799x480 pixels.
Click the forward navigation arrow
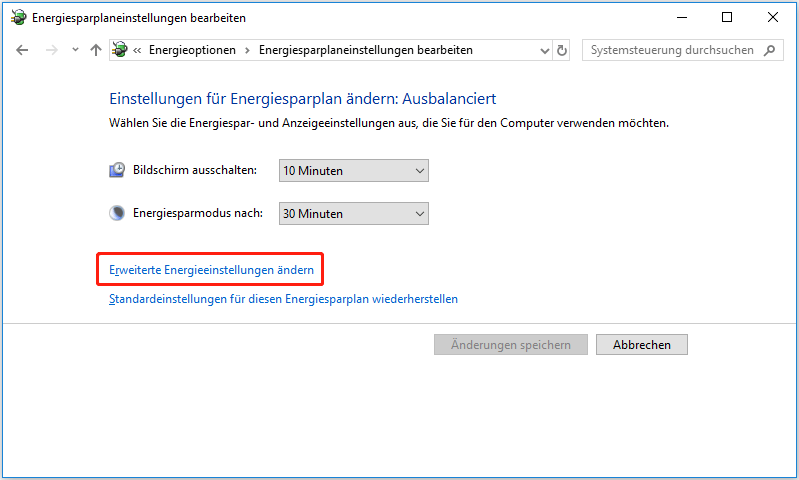click(51, 50)
